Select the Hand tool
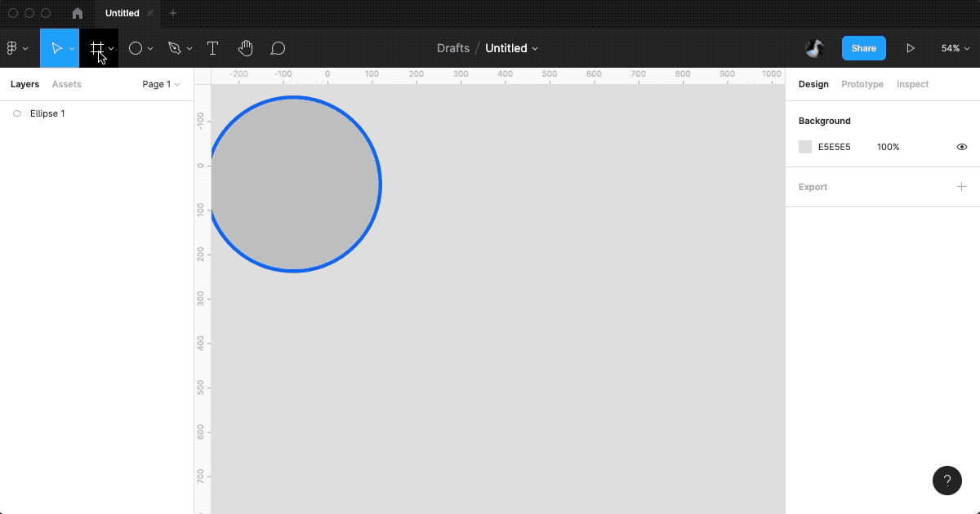 click(x=245, y=48)
